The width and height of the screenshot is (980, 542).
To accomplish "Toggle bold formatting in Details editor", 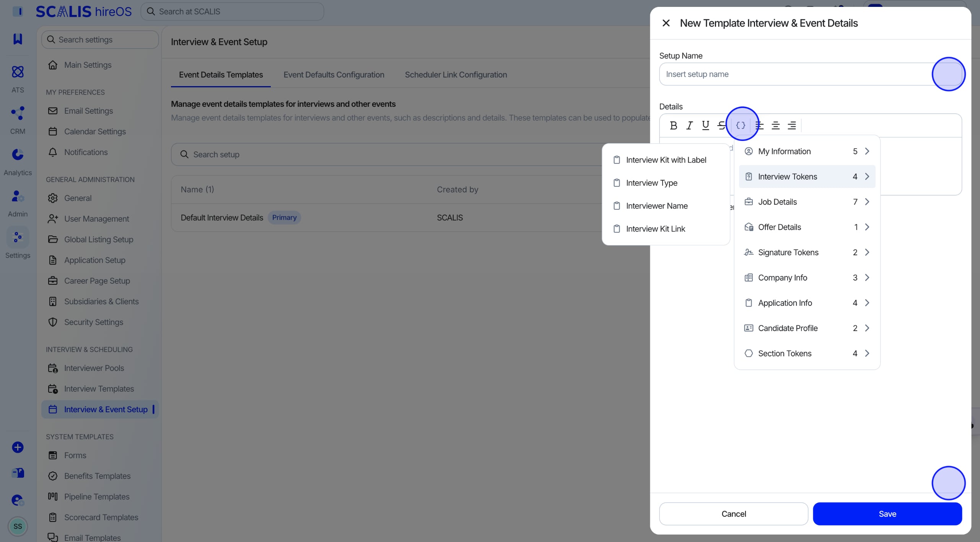I will [673, 125].
